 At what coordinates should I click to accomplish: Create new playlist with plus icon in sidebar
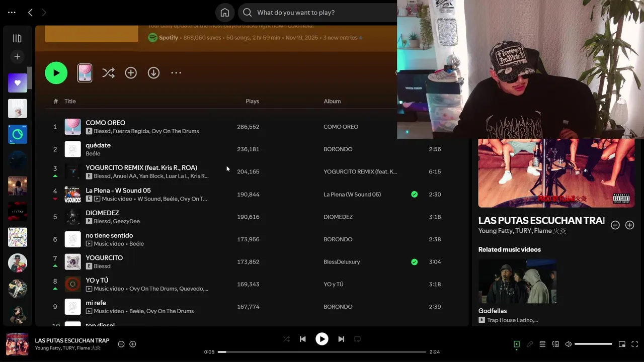pyautogui.click(x=17, y=57)
